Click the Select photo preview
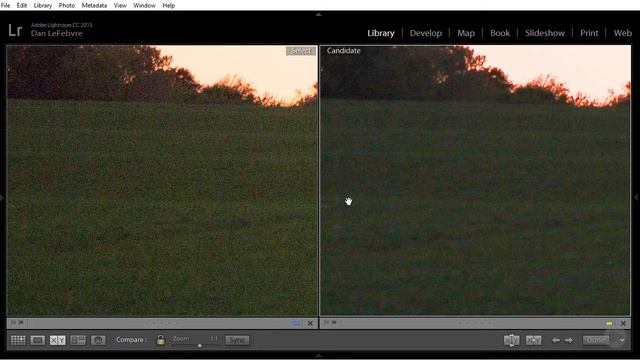Image resolution: width=640 pixels, height=360 pixels. (162, 180)
